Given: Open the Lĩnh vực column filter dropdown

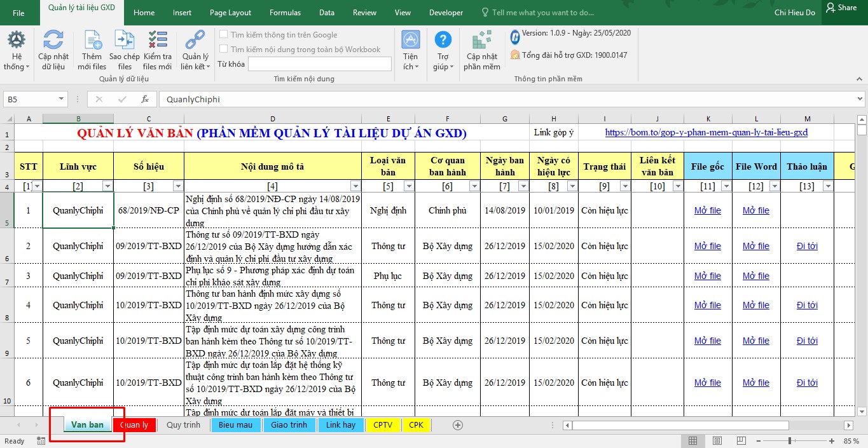Looking at the screenshot, I should (x=107, y=186).
